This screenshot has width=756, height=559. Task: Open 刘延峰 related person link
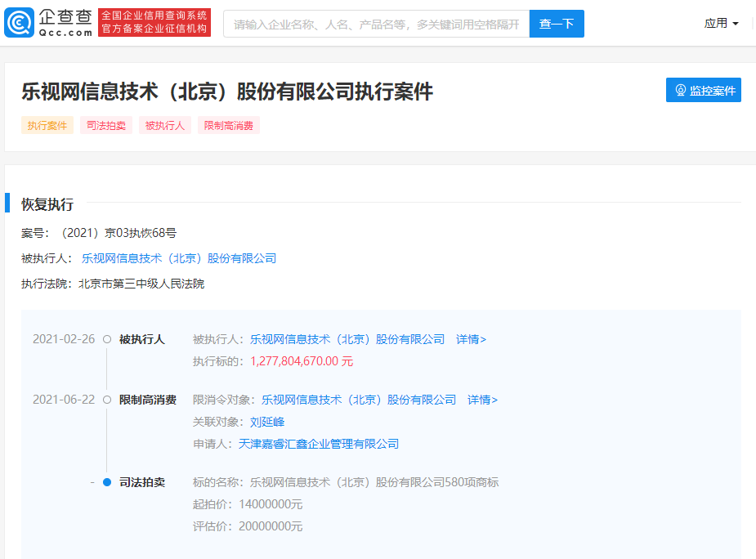tap(267, 422)
